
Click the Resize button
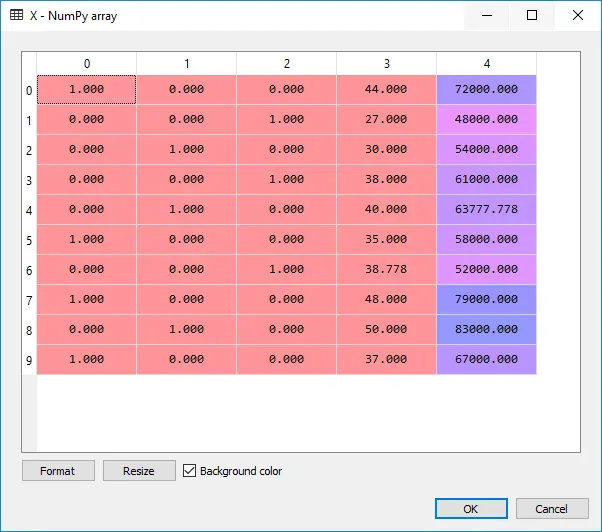point(139,471)
